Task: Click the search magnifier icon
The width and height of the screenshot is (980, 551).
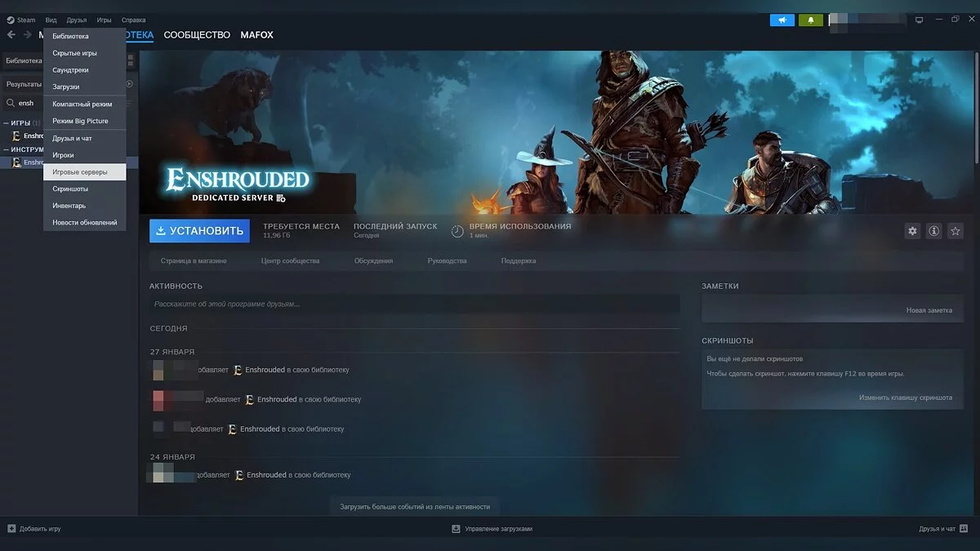Action: [10, 103]
